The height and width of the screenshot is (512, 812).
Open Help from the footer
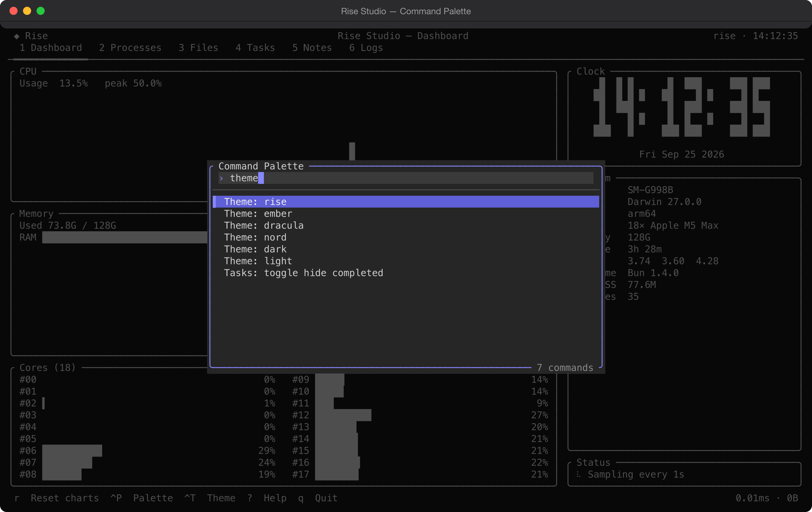tap(275, 498)
